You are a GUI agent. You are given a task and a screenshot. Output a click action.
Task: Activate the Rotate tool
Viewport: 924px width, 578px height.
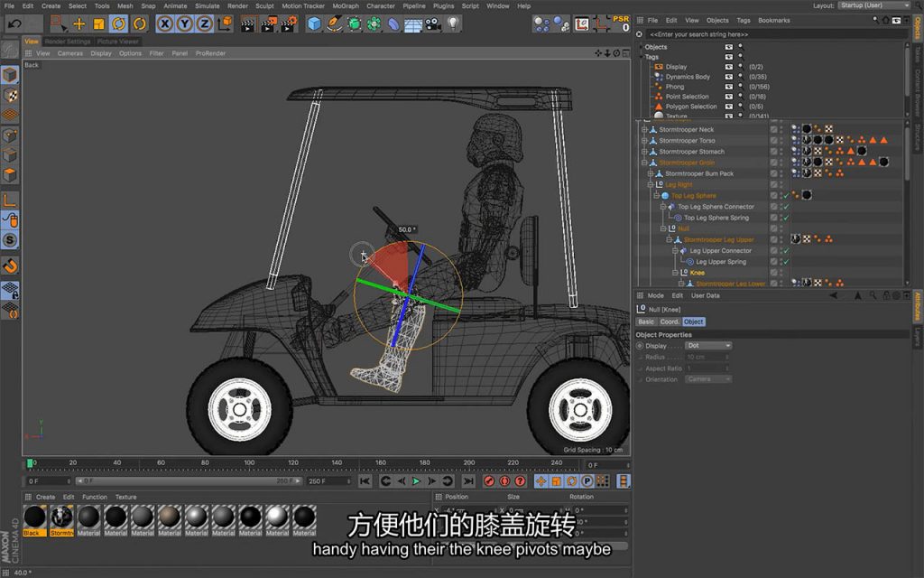(119, 24)
